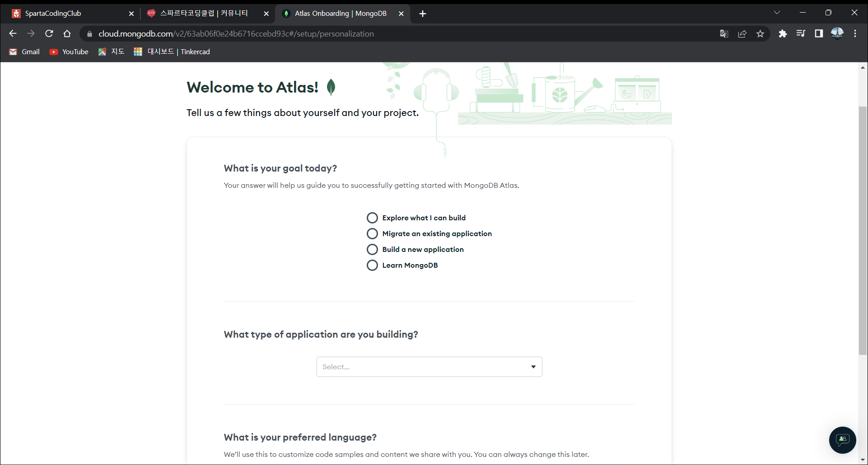Viewport: 868px width, 465px height.
Task: Open the tab search chevron
Action: coord(777,13)
